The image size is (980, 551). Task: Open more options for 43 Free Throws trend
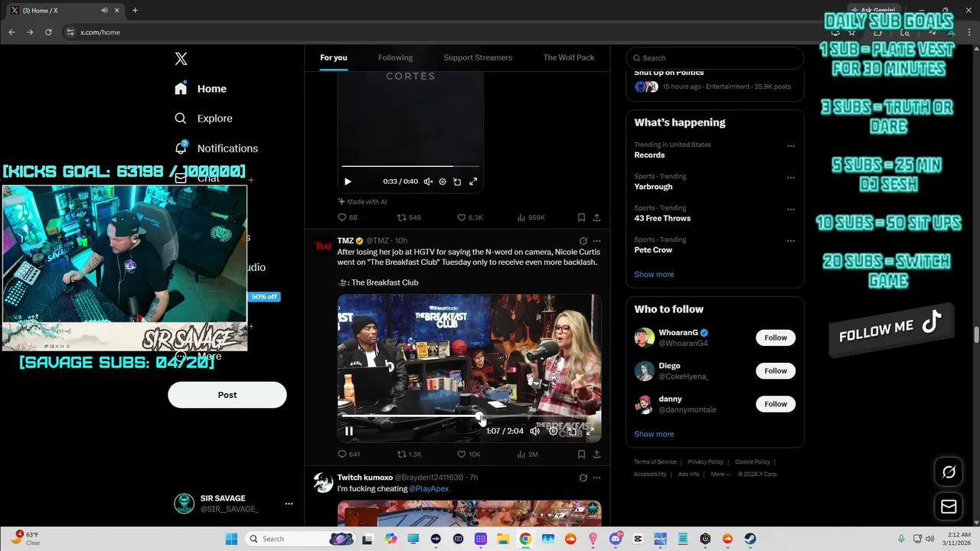click(791, 209)
